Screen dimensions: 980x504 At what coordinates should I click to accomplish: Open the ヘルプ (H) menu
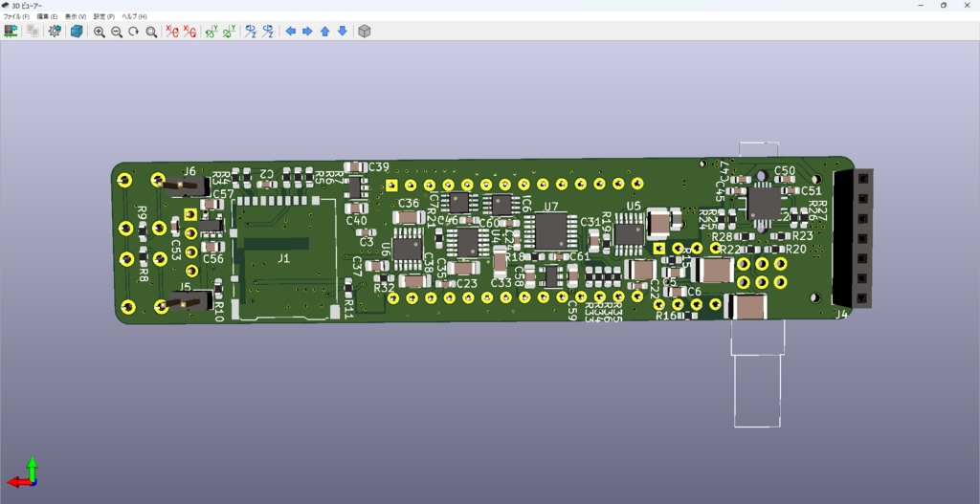pos(134,17)
